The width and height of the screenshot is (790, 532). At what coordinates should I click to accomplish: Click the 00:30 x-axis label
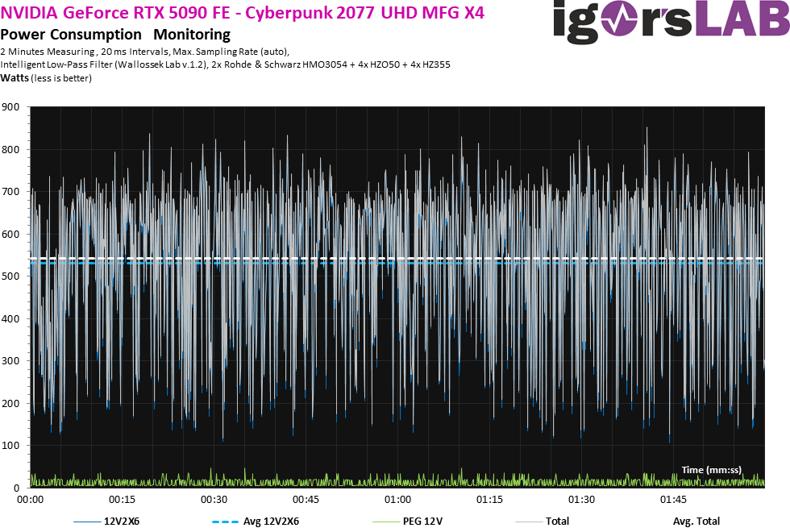214,500
